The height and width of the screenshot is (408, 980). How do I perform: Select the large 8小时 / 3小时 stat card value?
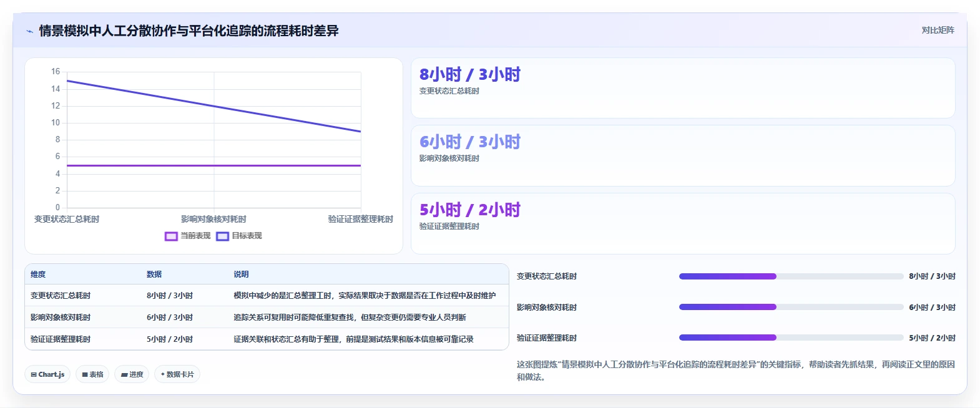[x=470, y=75]
